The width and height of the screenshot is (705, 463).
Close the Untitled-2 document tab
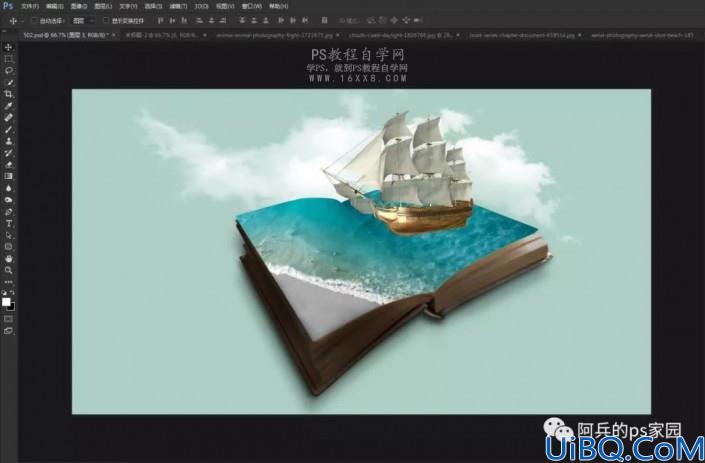(205, 35)
